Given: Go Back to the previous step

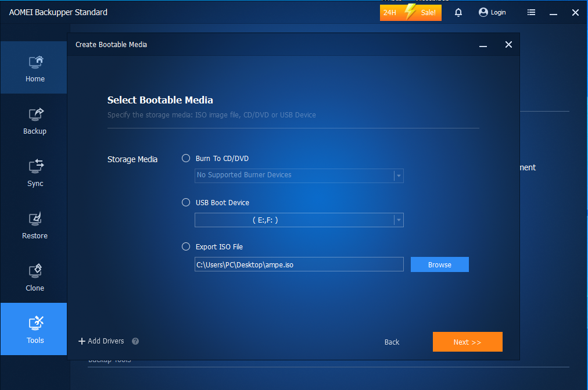Looking at the screenshot, I should point(392,342).
